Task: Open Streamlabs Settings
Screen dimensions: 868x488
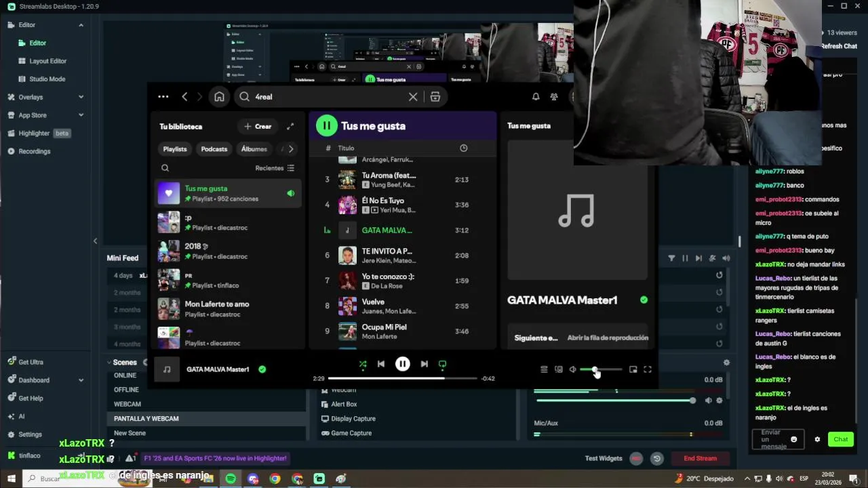Action: click(25, 434)
